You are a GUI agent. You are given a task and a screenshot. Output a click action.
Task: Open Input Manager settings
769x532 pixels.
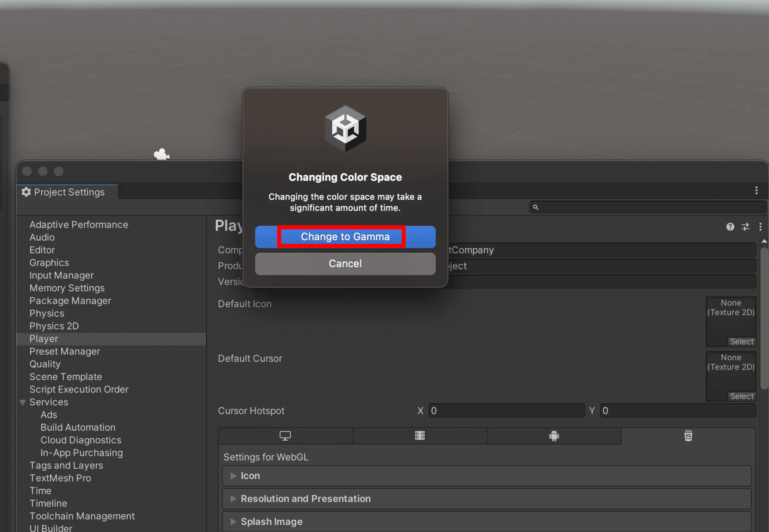61,275
